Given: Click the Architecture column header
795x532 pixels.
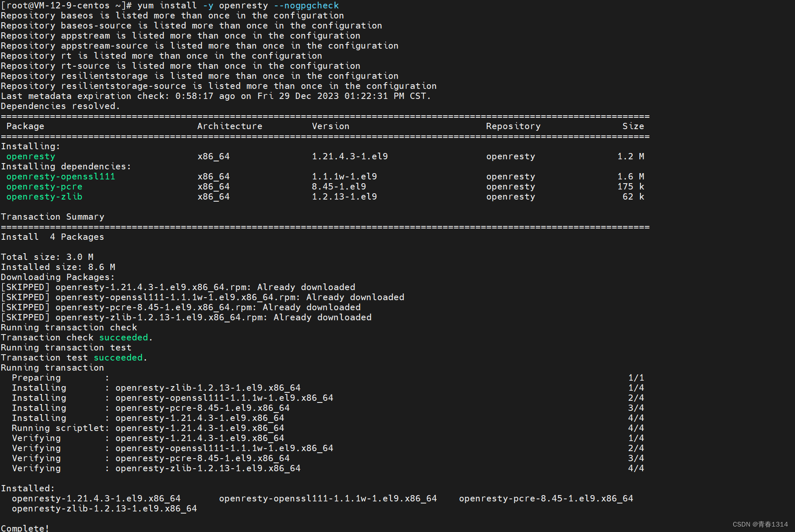Looking at the screenshot, I should point(230,126).
